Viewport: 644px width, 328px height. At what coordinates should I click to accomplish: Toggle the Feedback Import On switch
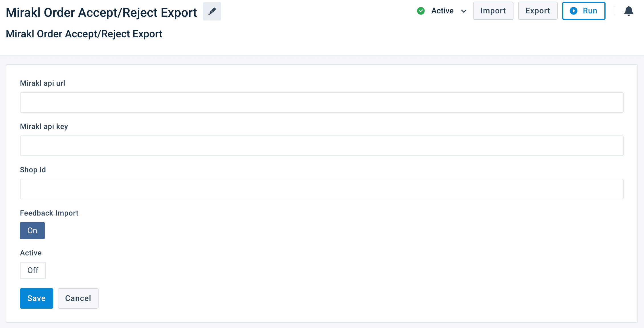[32, 231]
